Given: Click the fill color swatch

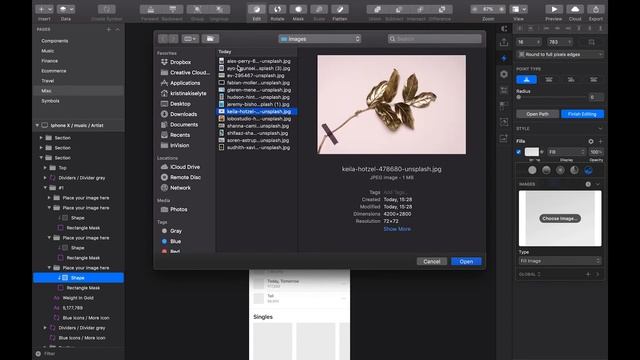Looking at the screenshot, I should 531,152.
